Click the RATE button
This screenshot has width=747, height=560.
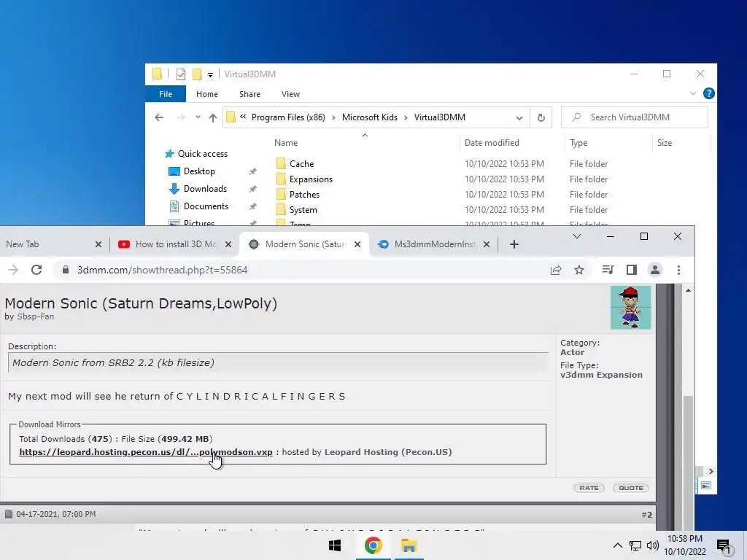coord(589,488)
